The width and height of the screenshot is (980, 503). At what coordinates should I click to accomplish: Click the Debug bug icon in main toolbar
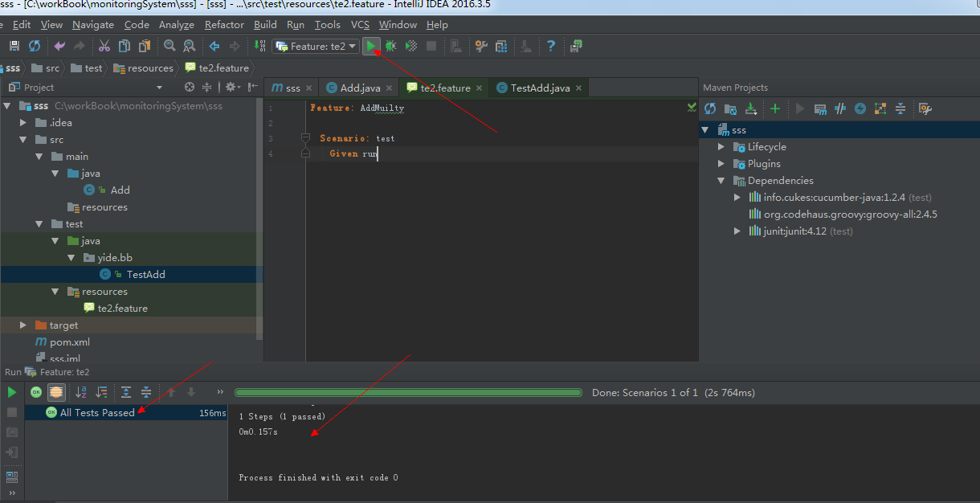(390, 47)
